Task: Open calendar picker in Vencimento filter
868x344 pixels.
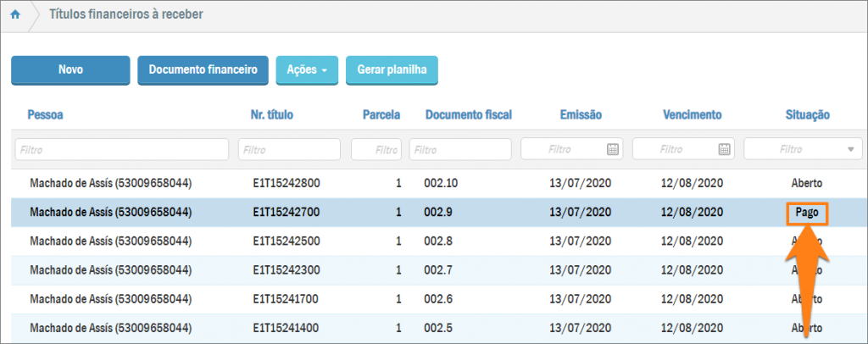Action: click(725, 149)
